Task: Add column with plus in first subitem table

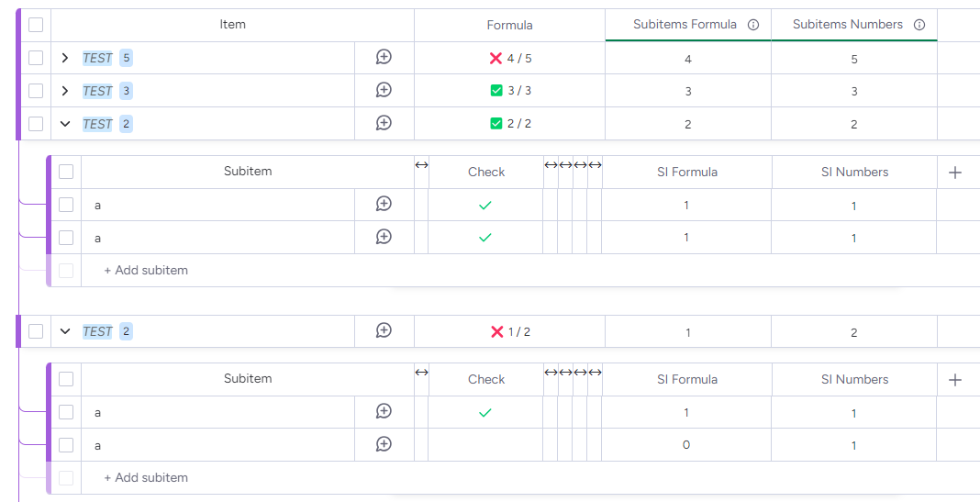Action: click(x=955, y=172)
